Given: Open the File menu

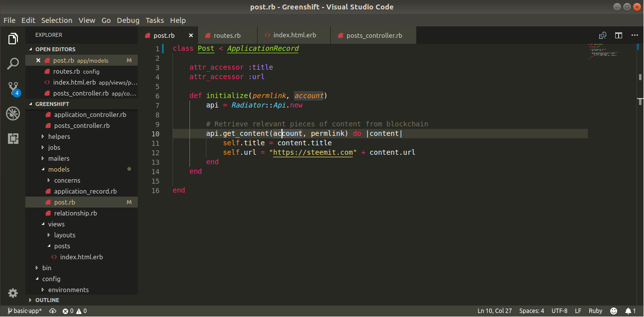Looking at the screenshot, I should coord(9,20).
